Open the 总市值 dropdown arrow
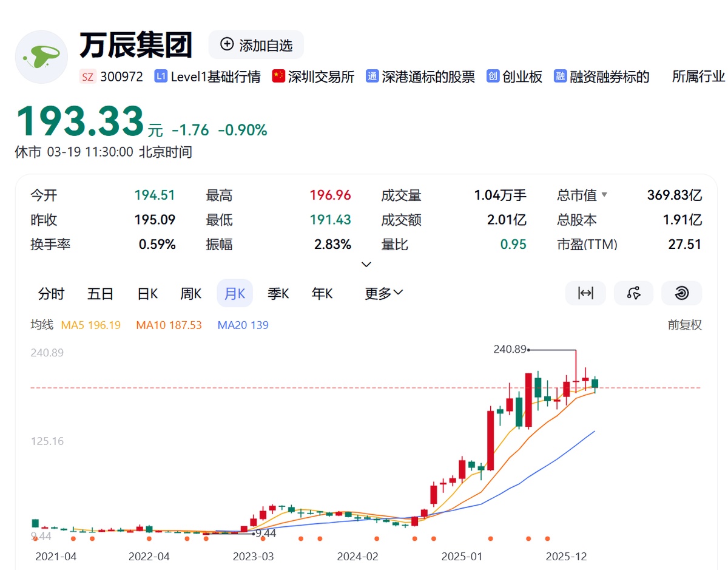 [x=604, y=195]
